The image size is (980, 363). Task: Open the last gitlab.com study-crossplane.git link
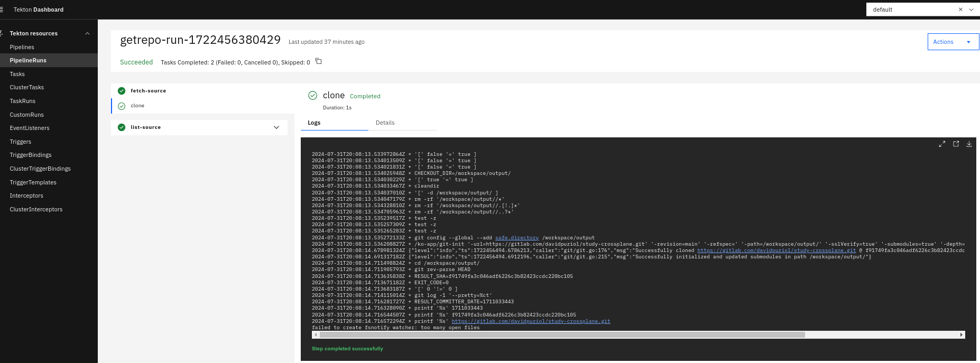click(x=531, y=321)
